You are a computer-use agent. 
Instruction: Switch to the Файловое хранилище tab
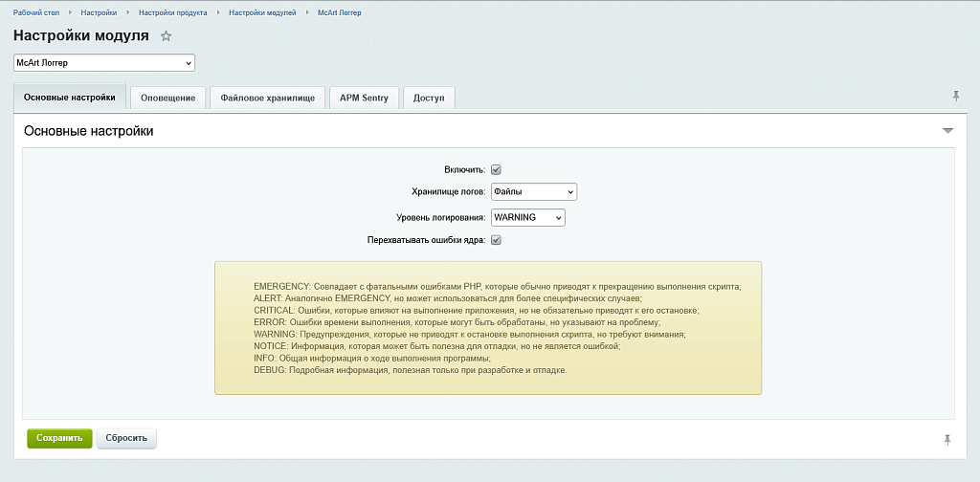[267, 98]
